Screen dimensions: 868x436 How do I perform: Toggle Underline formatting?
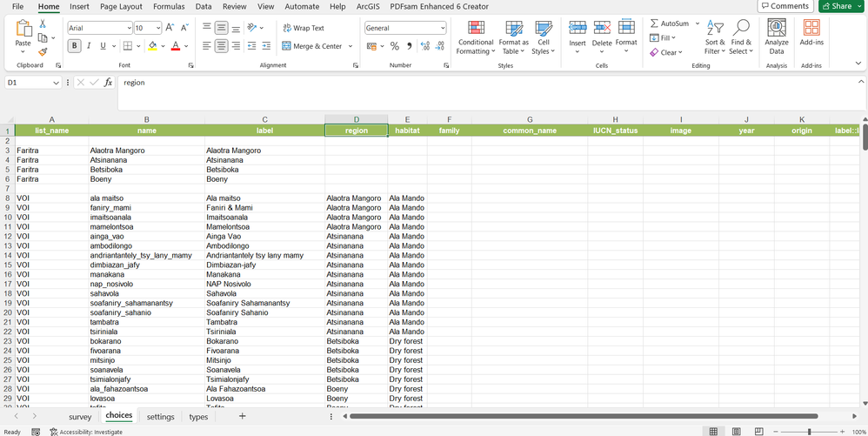[x=103, y=46]
